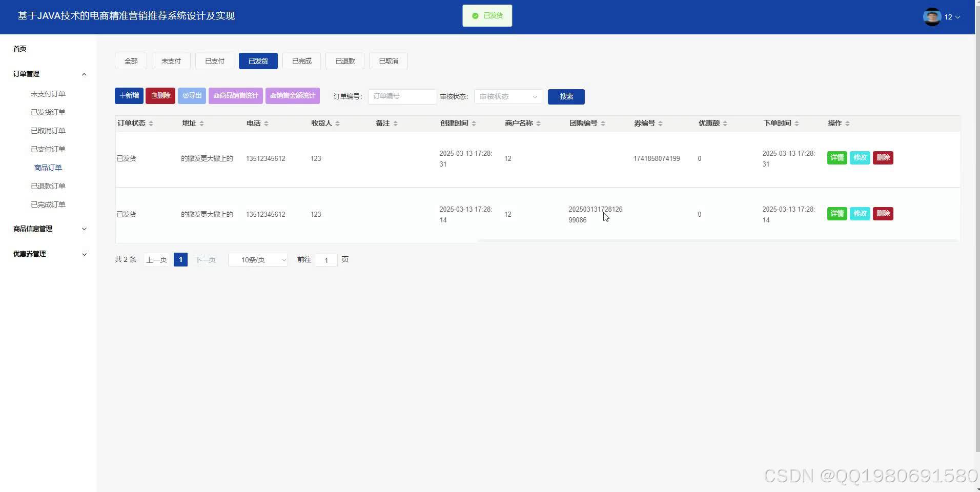Screen dimensions: 980x492
Task: Click the 订单编号 input field
Action: click(402, 96)
